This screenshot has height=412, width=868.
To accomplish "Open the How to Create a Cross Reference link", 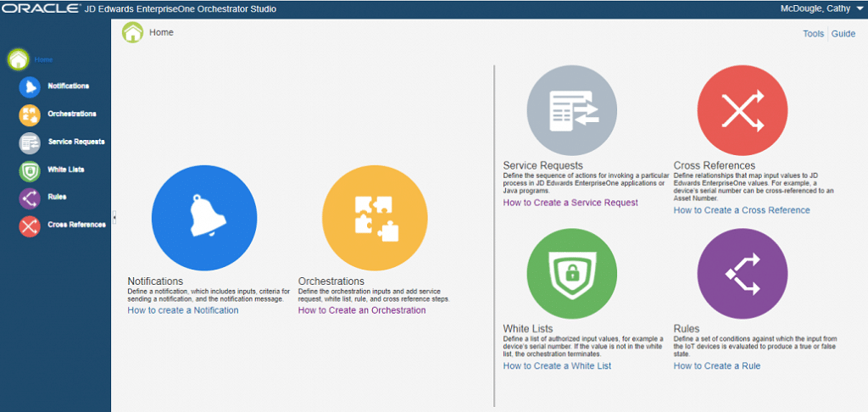I will coord(742,210).
